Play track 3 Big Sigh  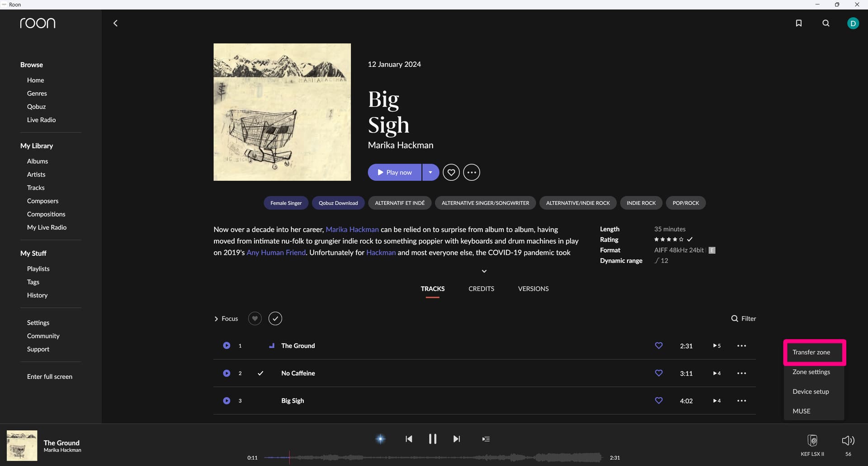[226, 400]
